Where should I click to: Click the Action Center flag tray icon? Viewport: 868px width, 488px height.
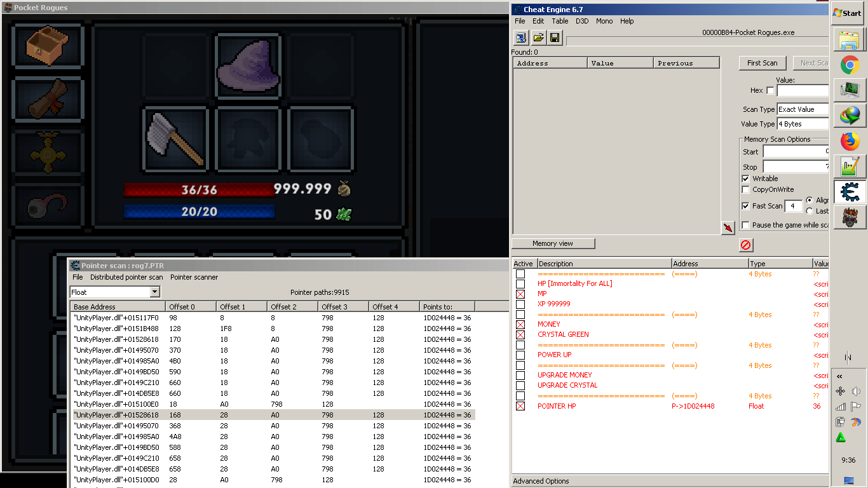pyautogui.click(x=856, y=407)
